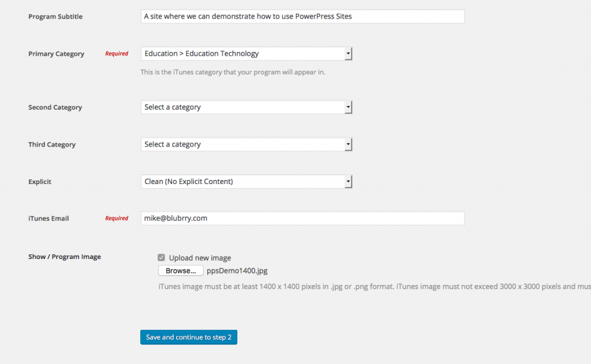Click the Explicit dropdown arrow
The width and height of the screenshot is (591, 364).
tap(348, 182)
